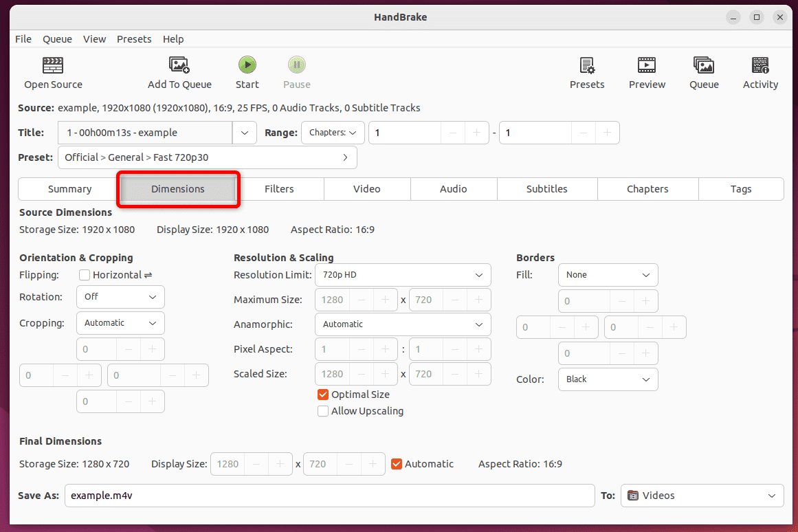The height and width of the screenshot is (532, 798).
Task: Disable the Optimal Size checkbox
Action: [x=323, y=395]
